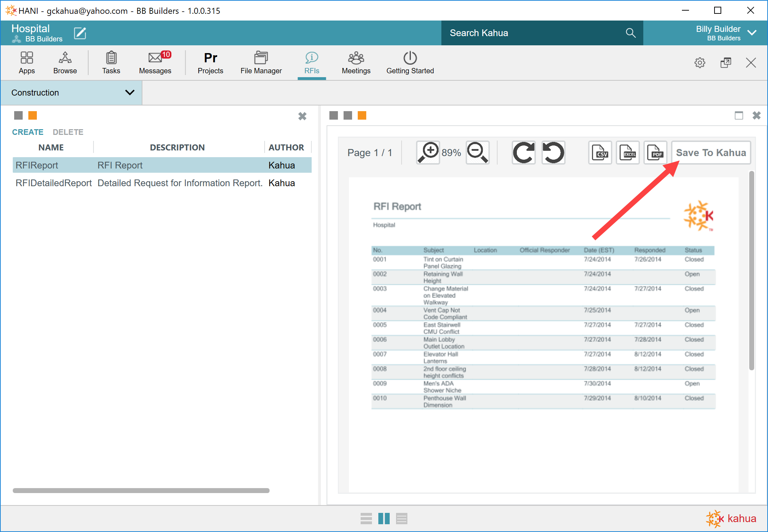The image size is (768, 532).
Task: Click the CREATE link
Action: [x=28, y=132]
